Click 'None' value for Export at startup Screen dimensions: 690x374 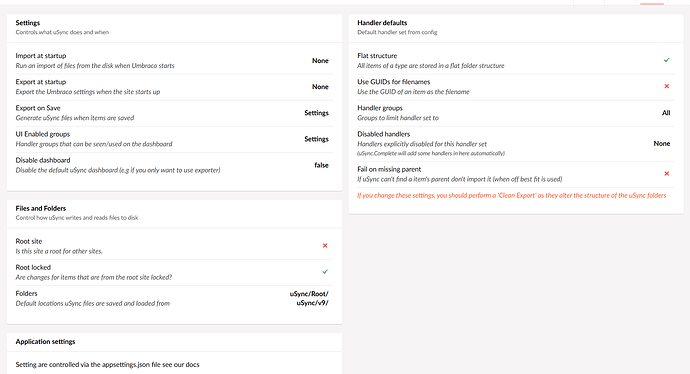[320, 87]
